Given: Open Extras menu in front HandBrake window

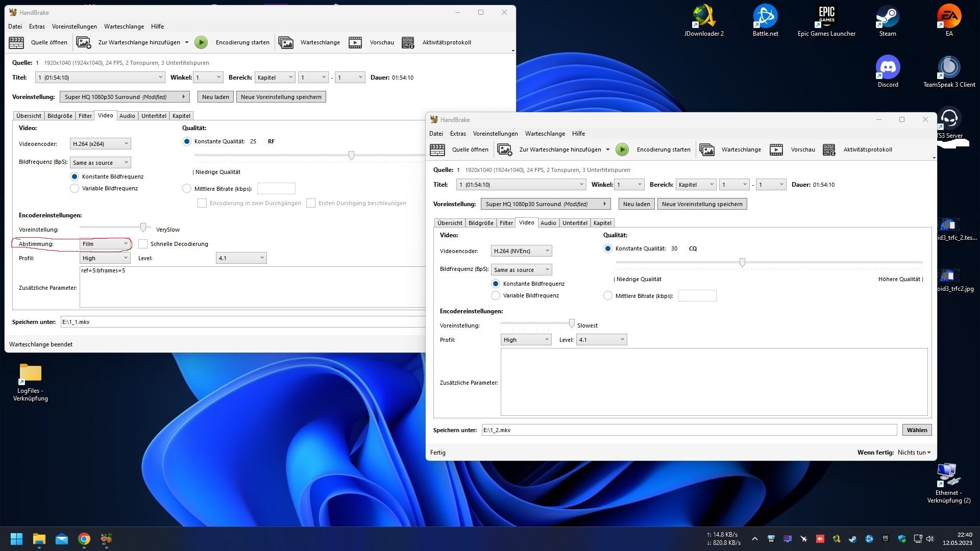Looking at the screenshot, I should pyautogui.click(x=458, y=134).
